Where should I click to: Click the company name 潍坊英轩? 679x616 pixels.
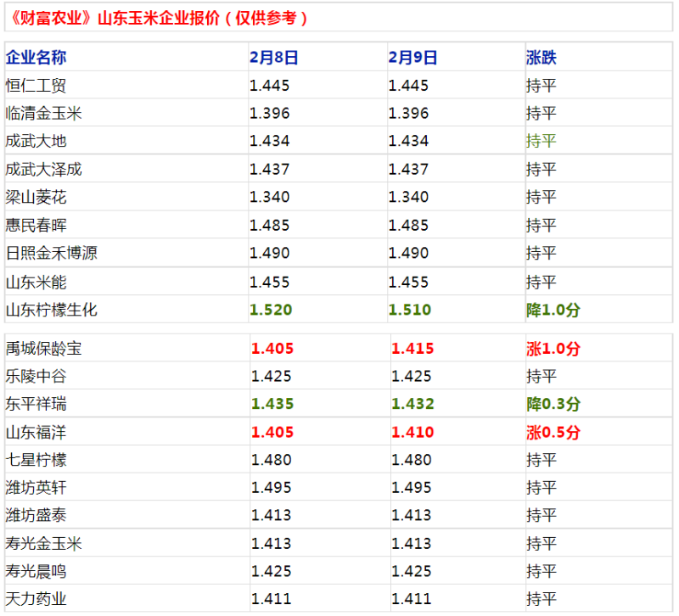coord(36,487)
